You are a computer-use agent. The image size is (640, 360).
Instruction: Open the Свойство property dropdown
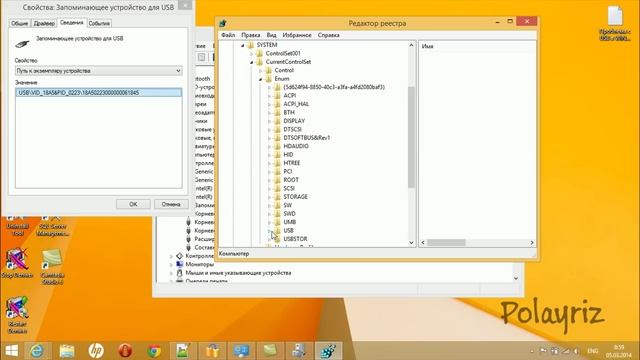click(98, 71)
